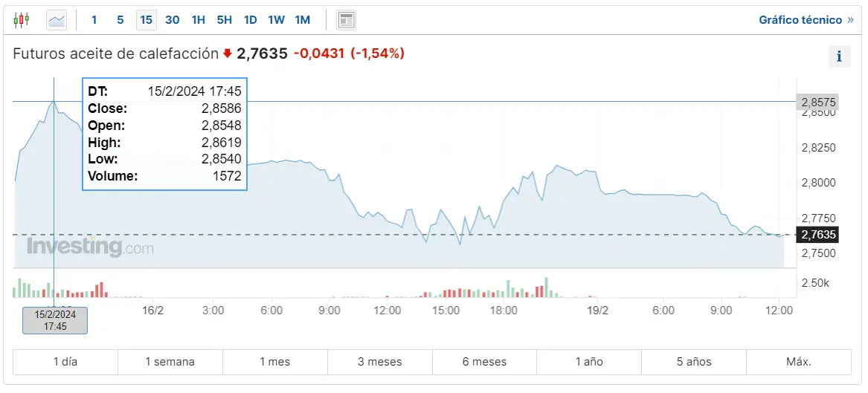Click the 15/2/2024 17:45 time marker
This screenshot has height=393, width=868.
click(x=55, y=320)
